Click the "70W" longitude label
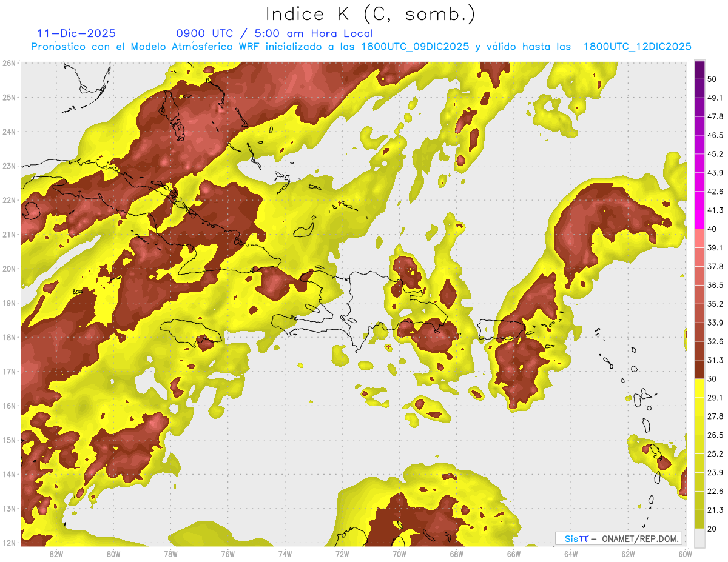The image size is (728, 562). [399, 554]
